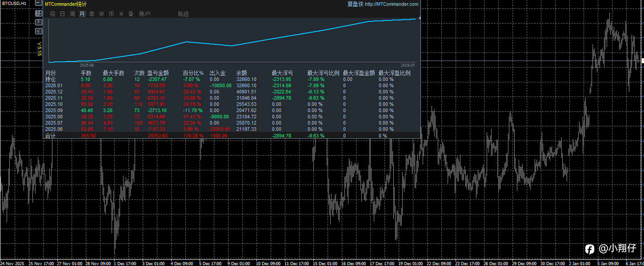The width and height of the screenshot is (644, 266).
Task: Click the 9054.67 profit for 2025.12
Action: point(156,92)
